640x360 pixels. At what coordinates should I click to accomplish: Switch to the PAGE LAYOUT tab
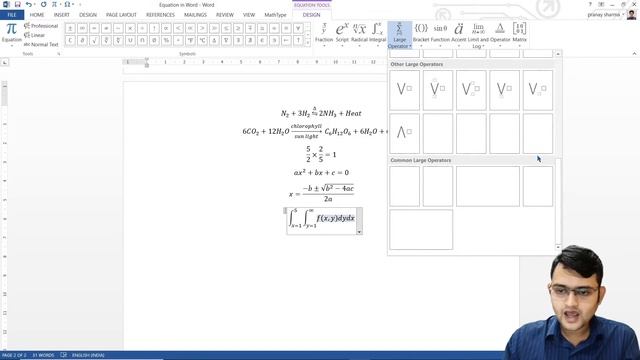(121, 15)
